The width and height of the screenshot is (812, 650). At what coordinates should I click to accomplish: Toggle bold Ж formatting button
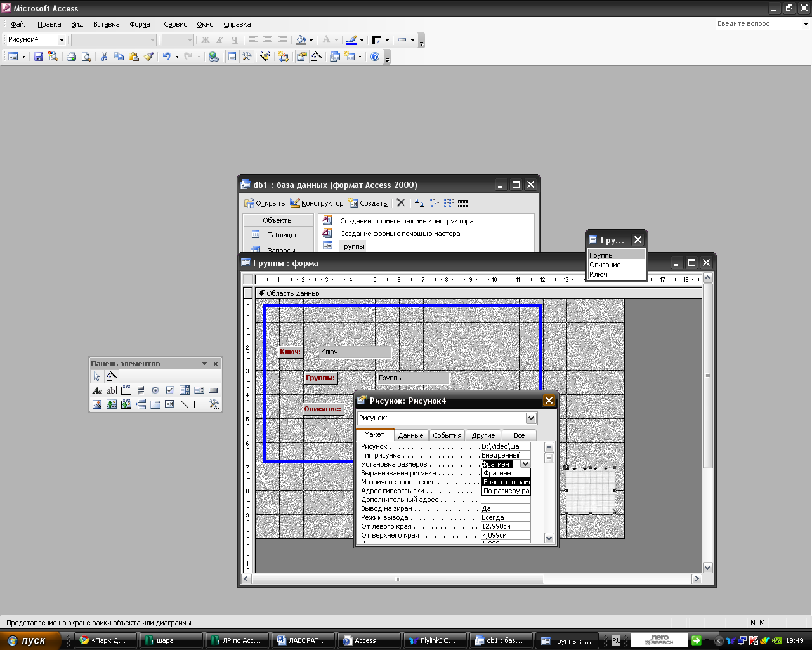click(206, 39)
